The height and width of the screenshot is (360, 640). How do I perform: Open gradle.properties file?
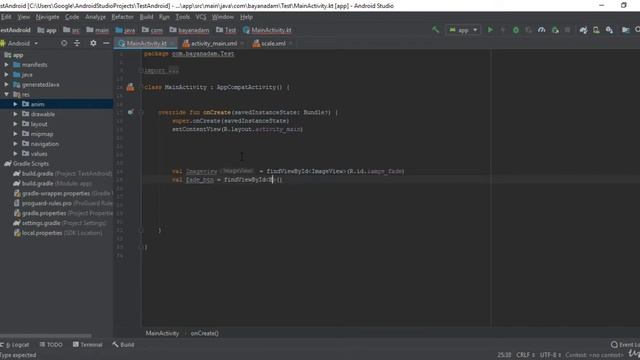pyautogui.click(x=62, y=213)
